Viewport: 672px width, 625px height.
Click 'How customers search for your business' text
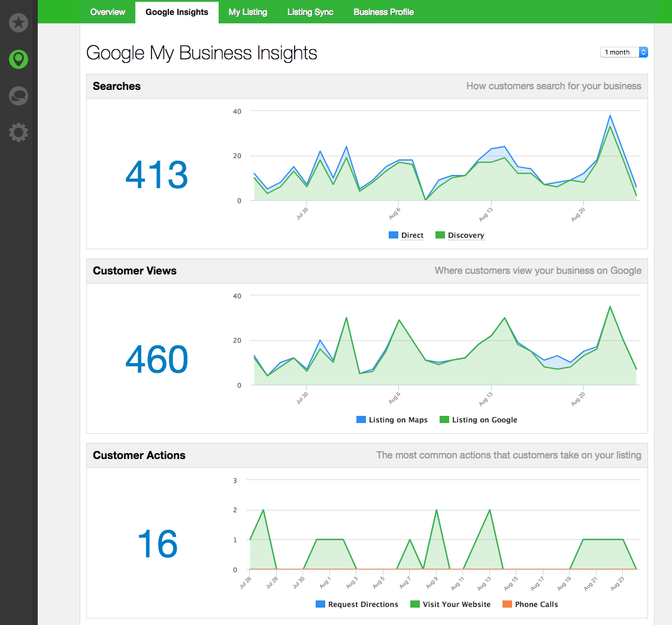(554, 86)
